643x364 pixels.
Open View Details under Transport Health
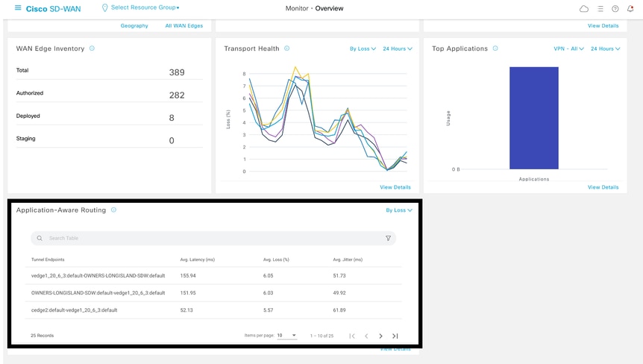pyautogui.click(x=395, y=187)
